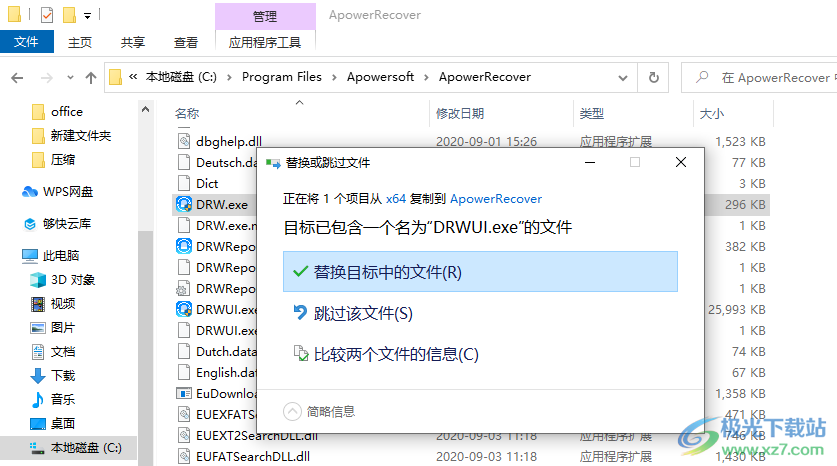Choose 替换目标中的文件(R)
837x466 pixels.
[x=480, y=272]
